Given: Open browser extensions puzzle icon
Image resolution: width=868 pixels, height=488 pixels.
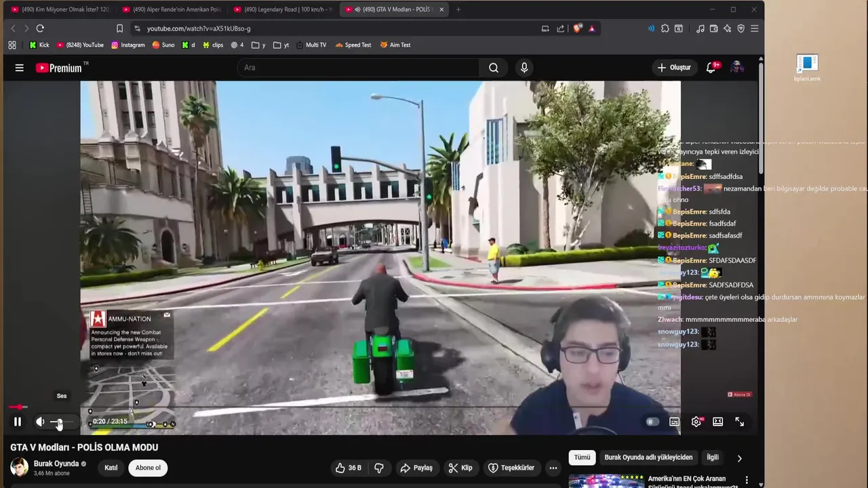Looking at the screenshot, I should tap(665, 28).
